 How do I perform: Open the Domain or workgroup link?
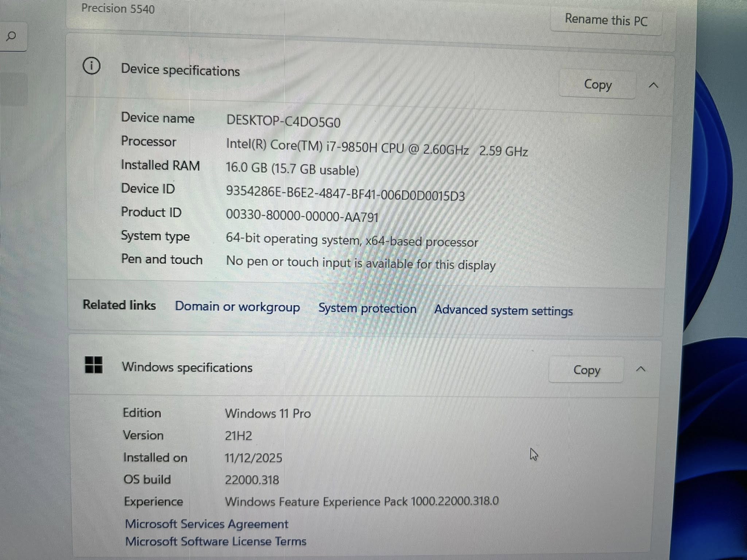tap(237, 307)
